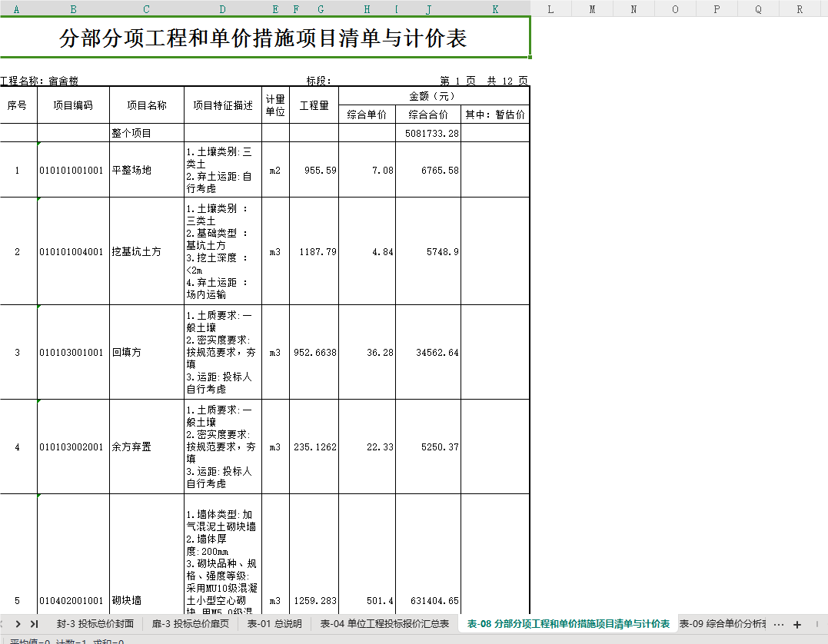Open the 扉-3 投标总价扉页 sheet tab
The image size is (828, 644).
190,624
